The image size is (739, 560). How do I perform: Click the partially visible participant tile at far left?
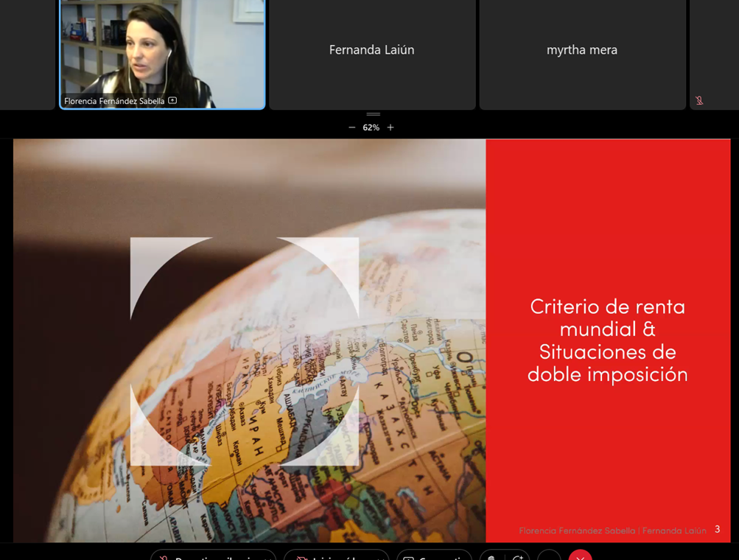[27, 52]
